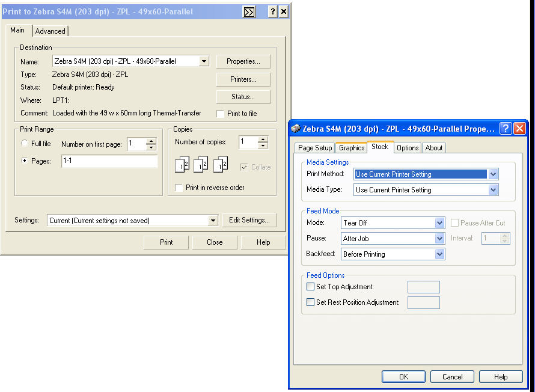Click the Number on first page field
The height and width of the screenshot is (392, 535).
136,144
